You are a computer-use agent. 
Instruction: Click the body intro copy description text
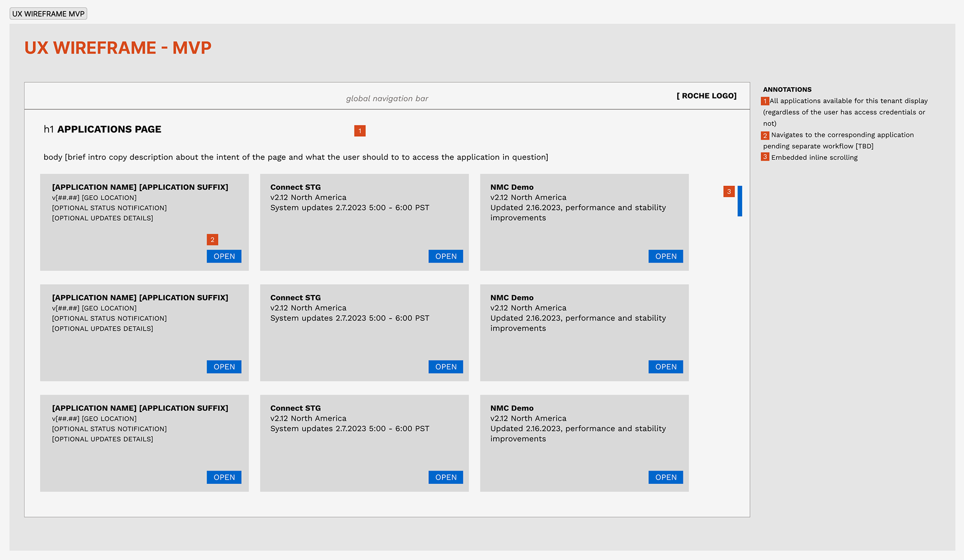pyautogui.click(x=296, y=157)
